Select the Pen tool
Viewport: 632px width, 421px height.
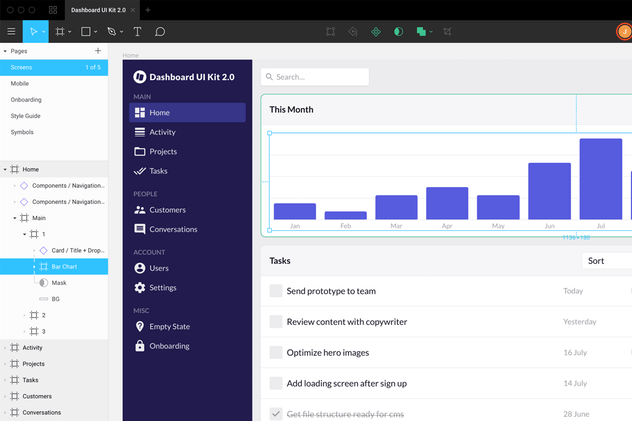click(x=112, y=31)
